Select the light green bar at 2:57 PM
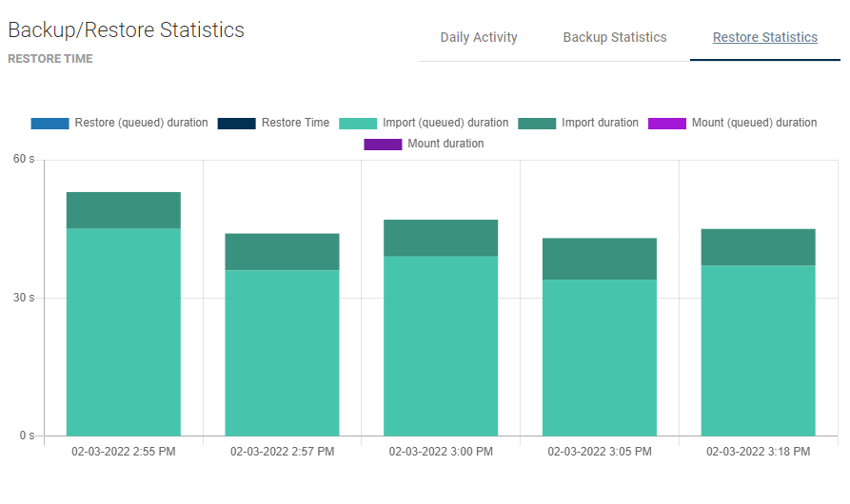 click(x=282, y=353)
